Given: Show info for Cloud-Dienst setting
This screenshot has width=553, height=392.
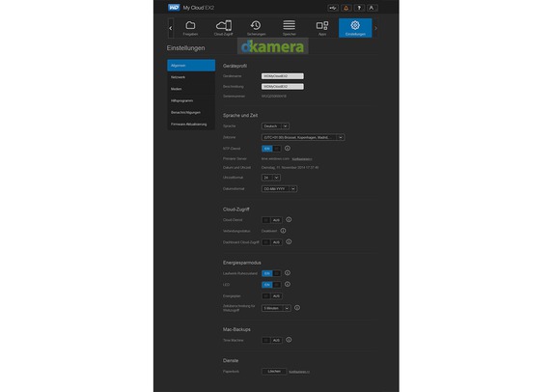Looking at the screenshot, I should (289, 219).
